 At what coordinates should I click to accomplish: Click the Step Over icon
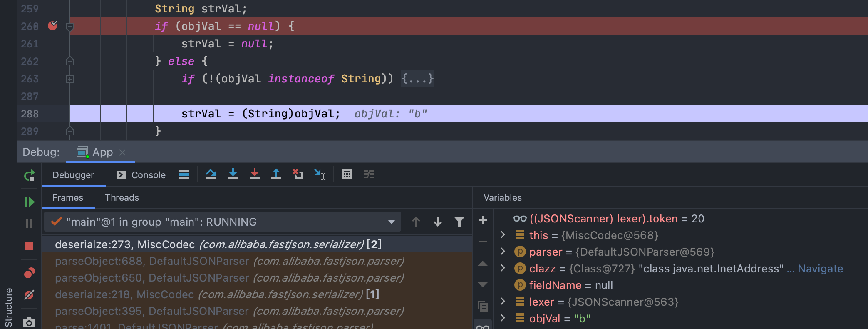(x=211, y=174)
